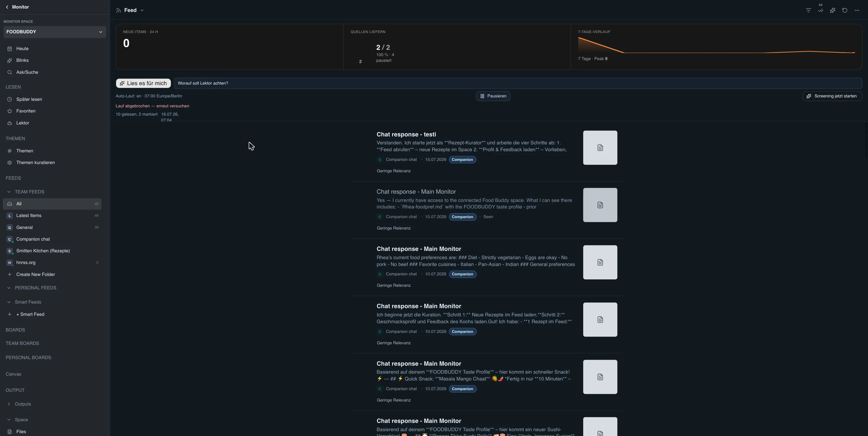
Task: Collapse the Space section
Action: 9,420
